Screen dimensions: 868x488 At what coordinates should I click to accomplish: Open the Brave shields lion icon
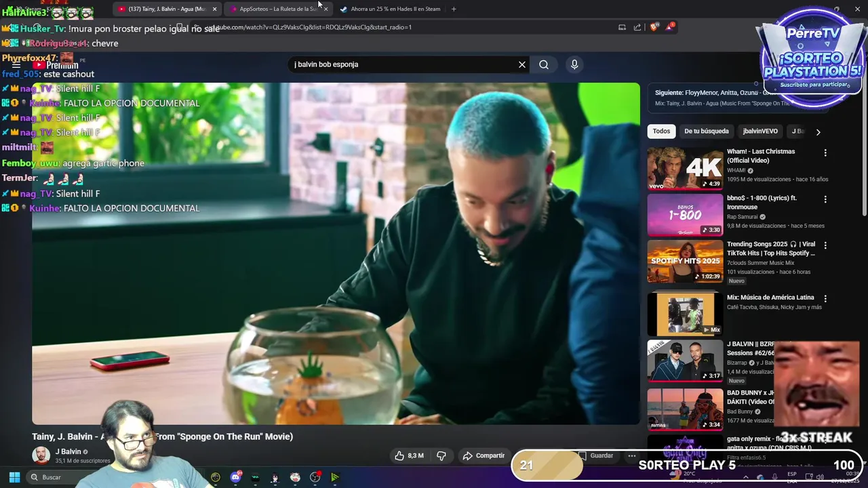click(654, 27)
